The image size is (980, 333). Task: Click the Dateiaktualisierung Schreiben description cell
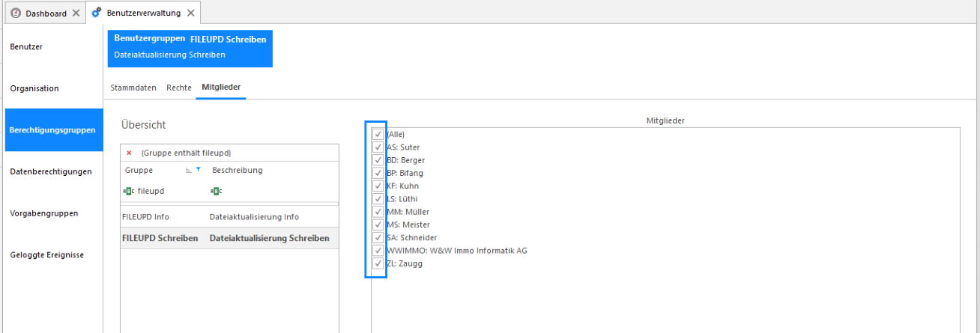[270, 238]
